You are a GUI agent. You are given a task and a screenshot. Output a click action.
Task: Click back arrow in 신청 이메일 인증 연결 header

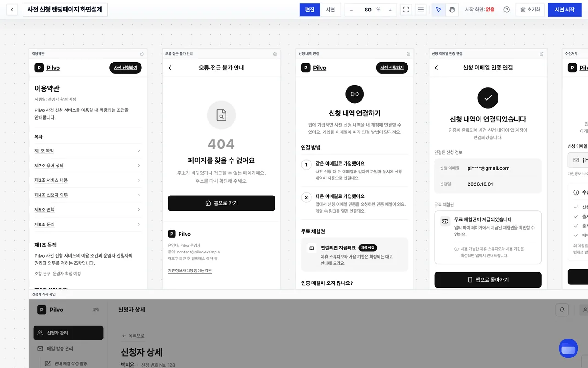(x=436, y=68)
